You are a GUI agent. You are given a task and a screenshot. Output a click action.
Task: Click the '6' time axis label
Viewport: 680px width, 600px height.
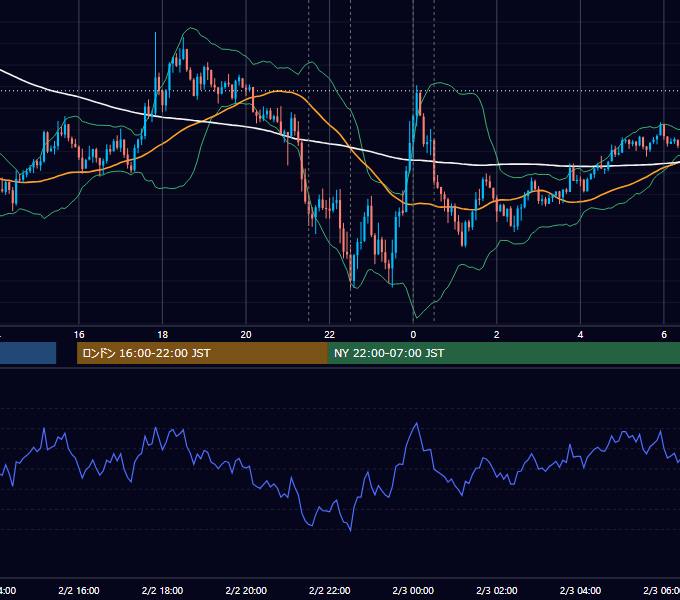point(664,335)
